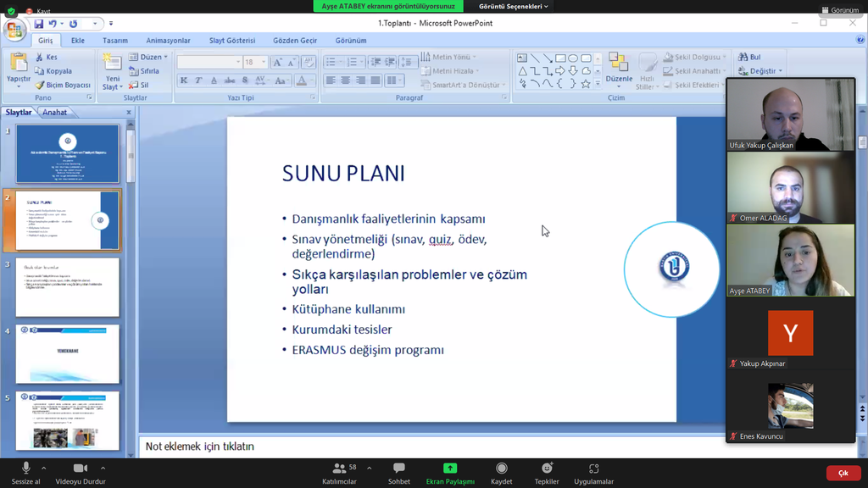Open the font name combo box
Screen dimensions: 868x488
[209, 62]
